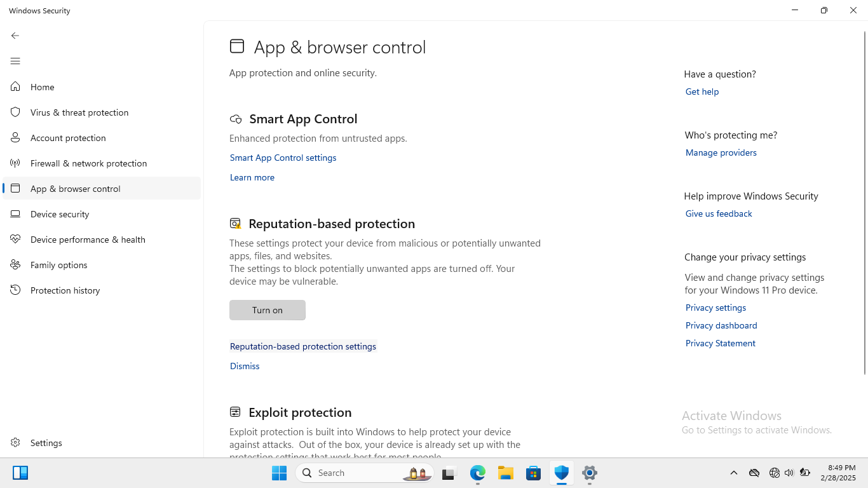Open Virus & threat protection shield icon
The width and height of the screenshot is (868, 488).
point(15,112)
